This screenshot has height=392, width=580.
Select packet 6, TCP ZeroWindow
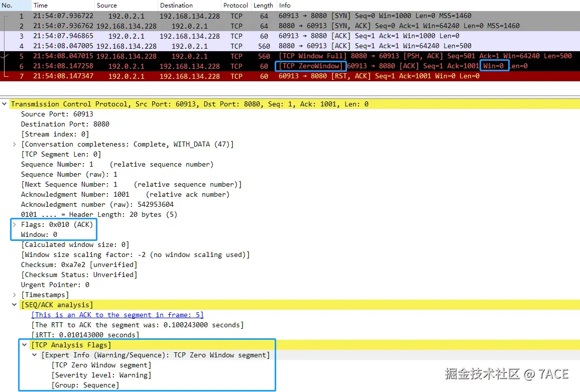point(290,66)
